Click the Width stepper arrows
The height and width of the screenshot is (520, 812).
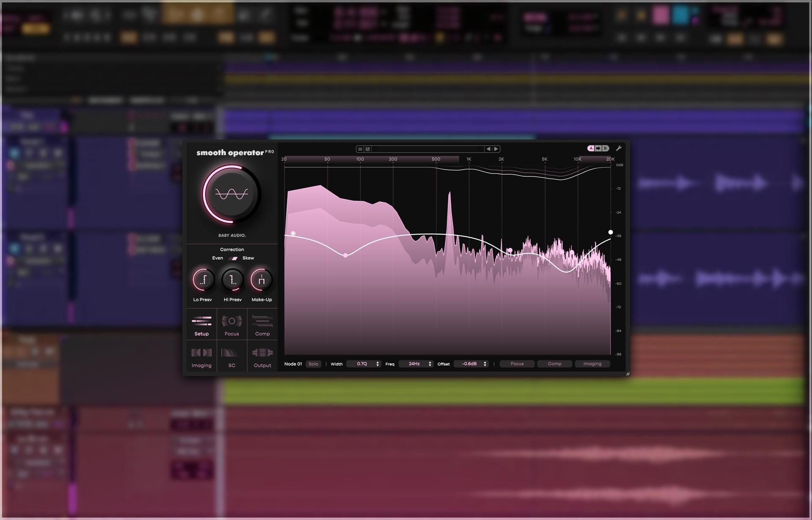click(378, 364)
